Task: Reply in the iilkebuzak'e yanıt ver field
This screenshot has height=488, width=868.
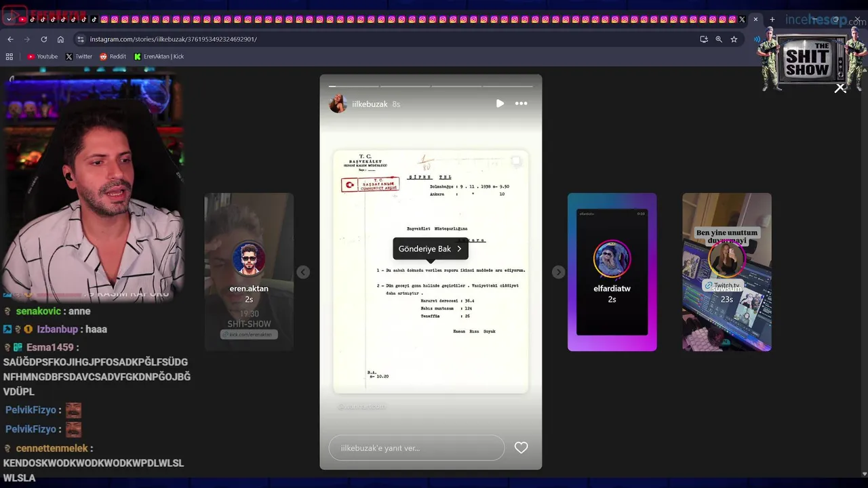Action: click(x=416, y=448)
